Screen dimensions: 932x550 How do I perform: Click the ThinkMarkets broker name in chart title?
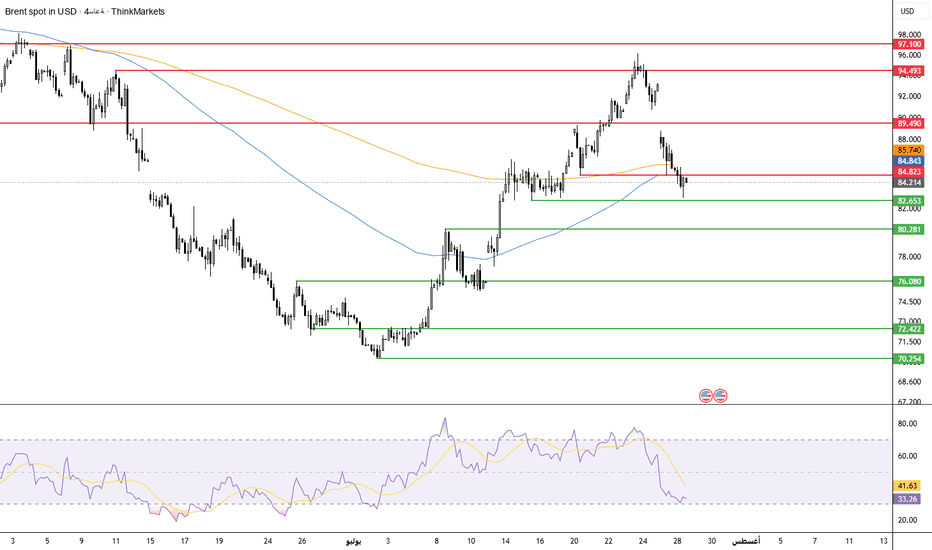[138, 11]
